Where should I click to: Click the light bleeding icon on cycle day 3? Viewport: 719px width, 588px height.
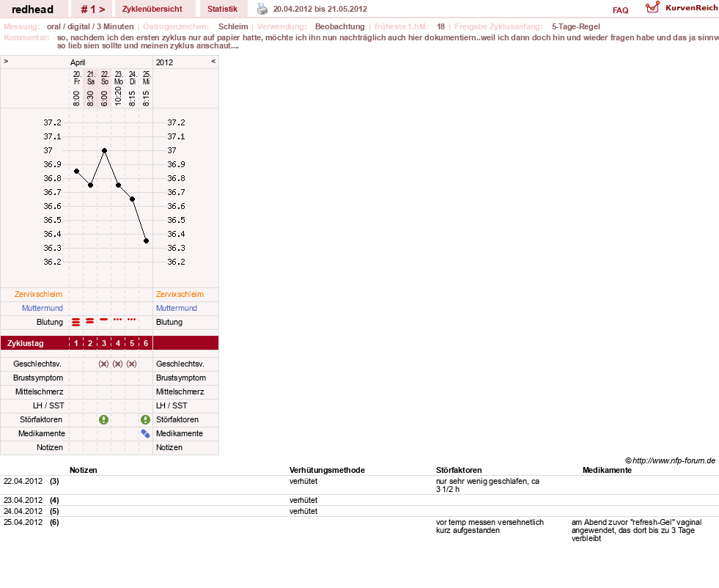pos(104,319)
